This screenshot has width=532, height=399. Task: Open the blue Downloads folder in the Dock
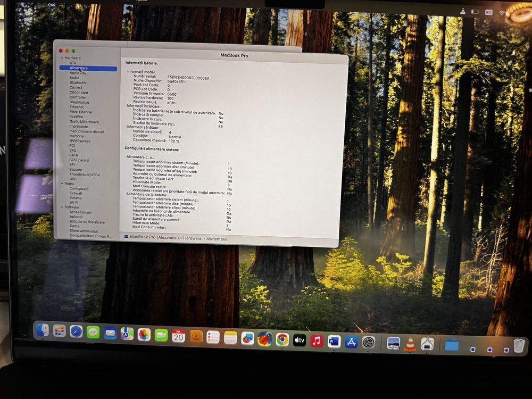pos(452,345)
